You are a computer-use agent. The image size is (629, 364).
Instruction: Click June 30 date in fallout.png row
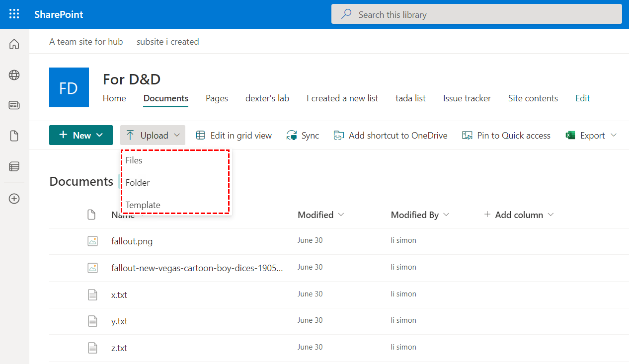click(310, 240)
